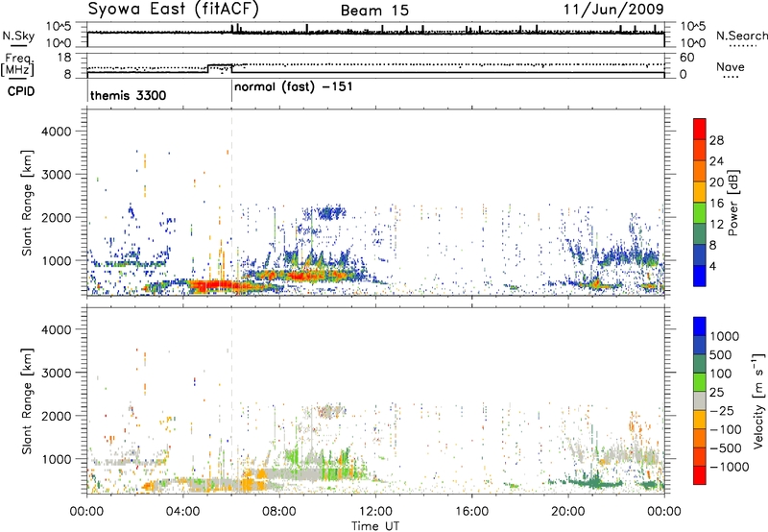The image size is (768, 532).
Task: Click the '28' tick on the Power colorbar
Action: tap(716, 140)
